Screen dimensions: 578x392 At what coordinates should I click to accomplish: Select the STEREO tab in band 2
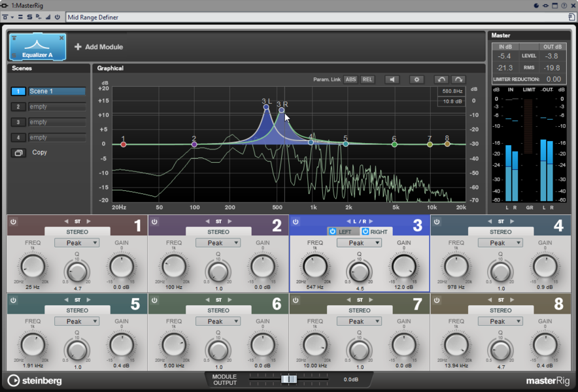(218, 232)
